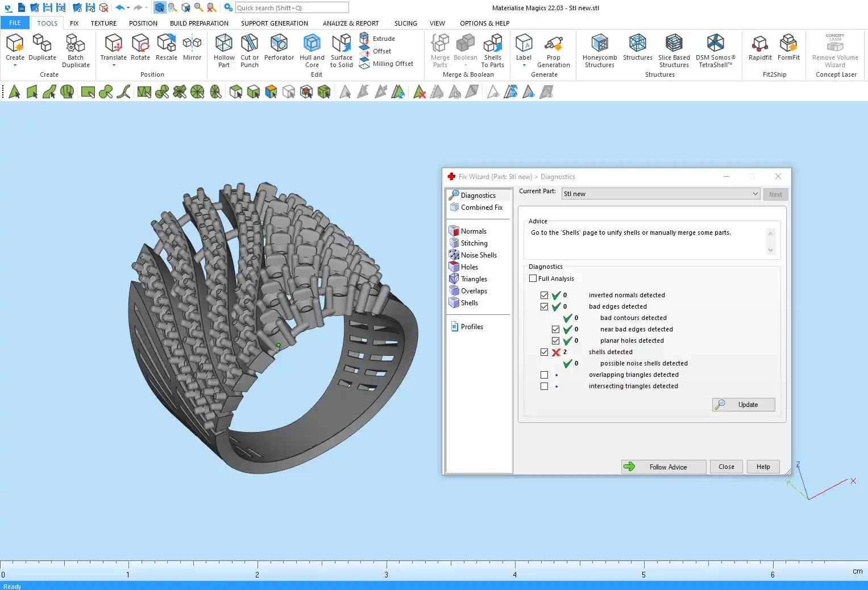Expand the Create tool dropdown arrow
Viewport: 868px width, 590px height.
pyautogui.click(x=15, y=65)
